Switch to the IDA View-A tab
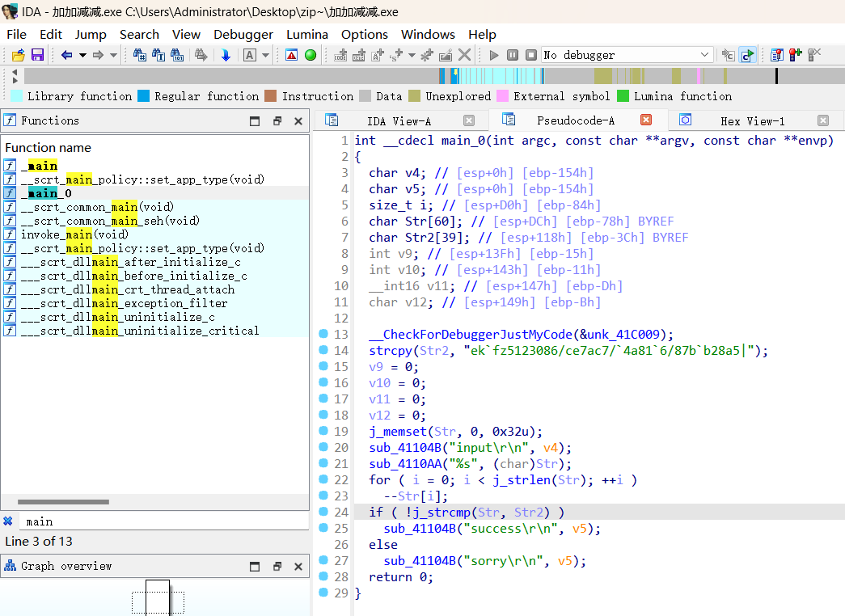The width and height of the screenshot is (845, 616). point(399,121)
